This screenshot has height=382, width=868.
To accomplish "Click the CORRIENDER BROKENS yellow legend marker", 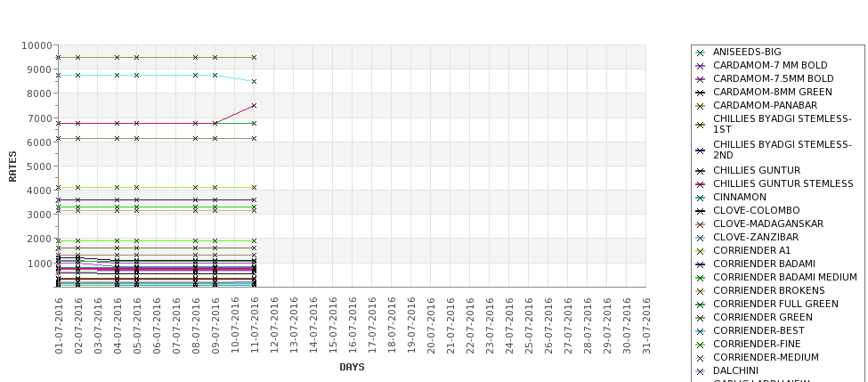I will (701, 291).
